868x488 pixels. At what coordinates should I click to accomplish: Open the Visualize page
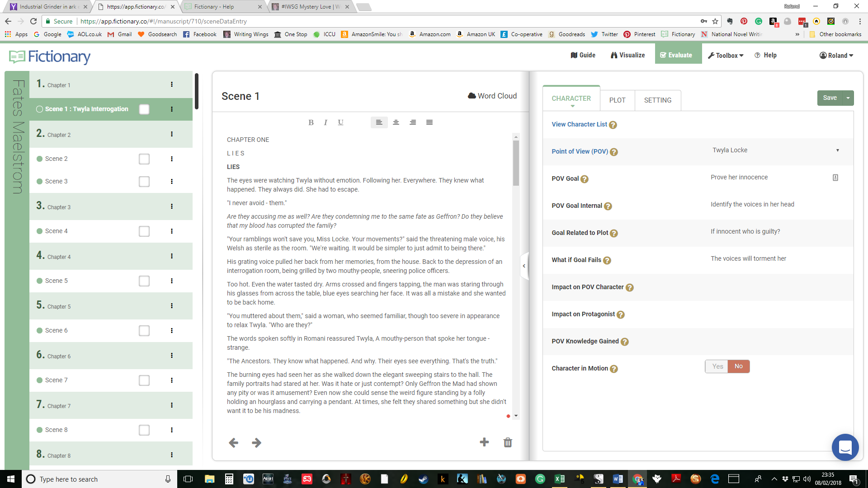pyautogui.click(x=627, y=55)
